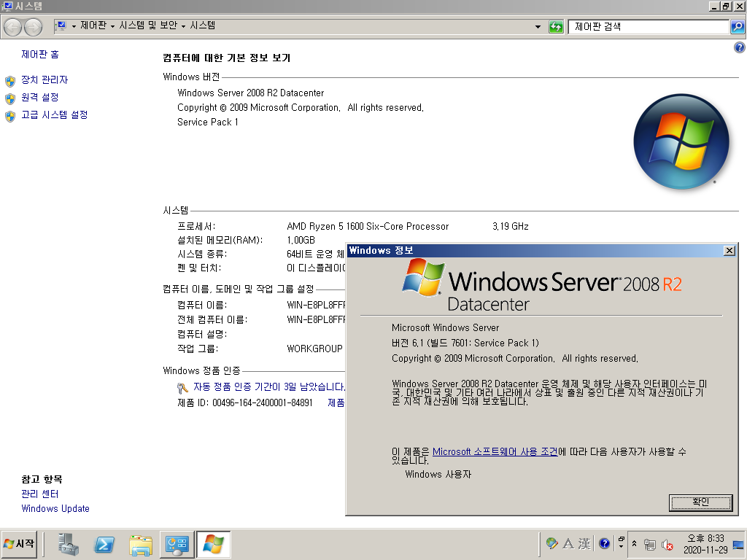Click the Show desktop button

point(738,544)
